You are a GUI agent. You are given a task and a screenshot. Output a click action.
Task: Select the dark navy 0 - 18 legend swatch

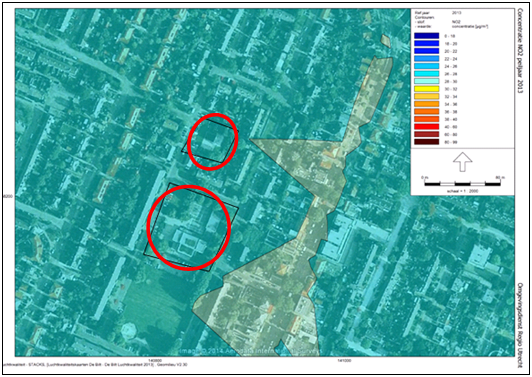pyautogui.click(x=426, y=36)
